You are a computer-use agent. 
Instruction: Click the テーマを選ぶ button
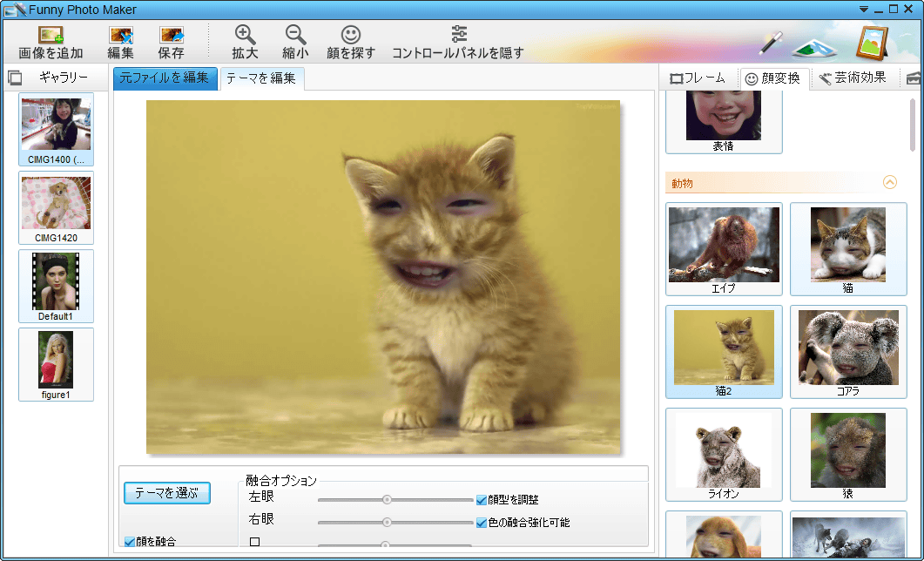(x=167, y=493)
